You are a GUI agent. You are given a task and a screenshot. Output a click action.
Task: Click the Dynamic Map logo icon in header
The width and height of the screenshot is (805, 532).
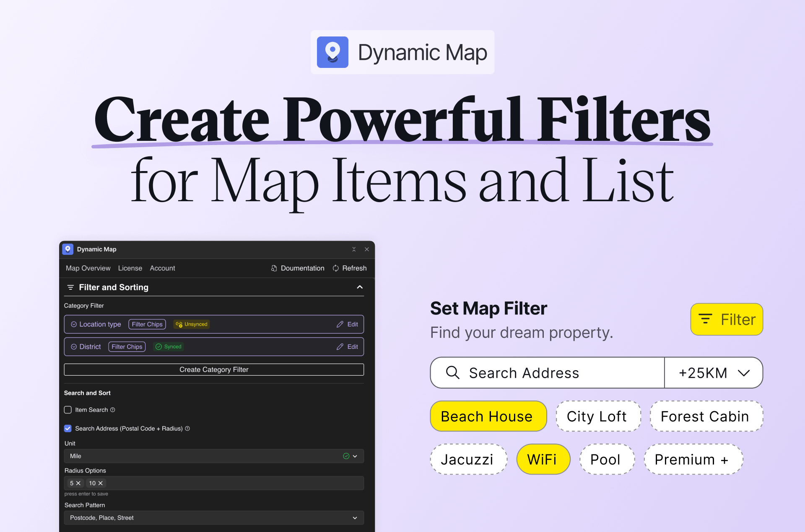(332, 52)
